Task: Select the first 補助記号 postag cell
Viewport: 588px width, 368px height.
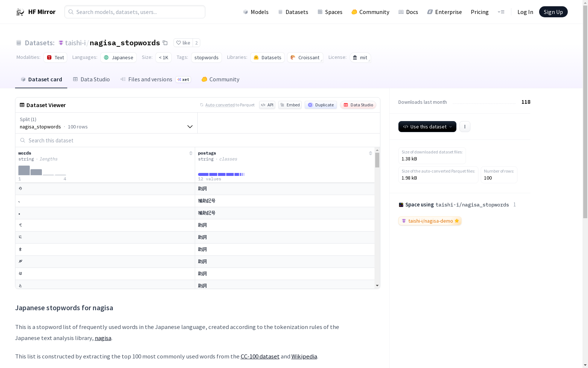Action: 285,201
